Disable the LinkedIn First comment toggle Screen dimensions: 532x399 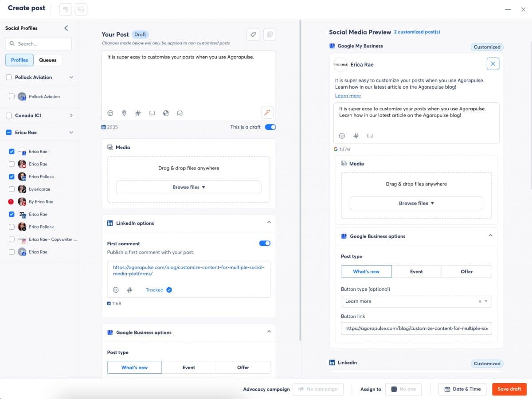(x=264, y=243)
